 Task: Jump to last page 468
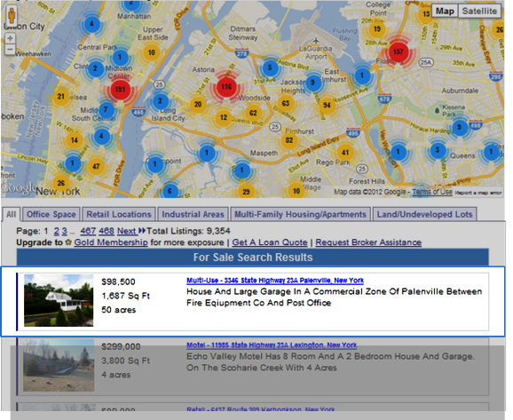(107, 231)
